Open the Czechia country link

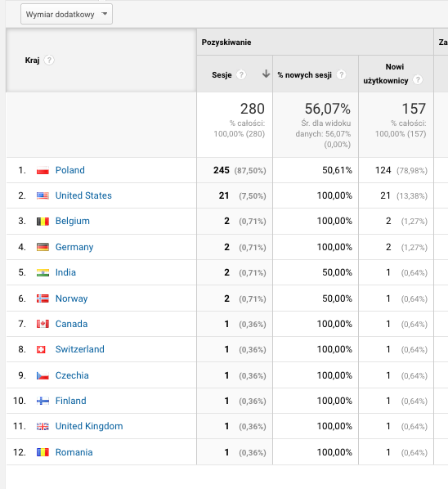[x=72, y=375]
